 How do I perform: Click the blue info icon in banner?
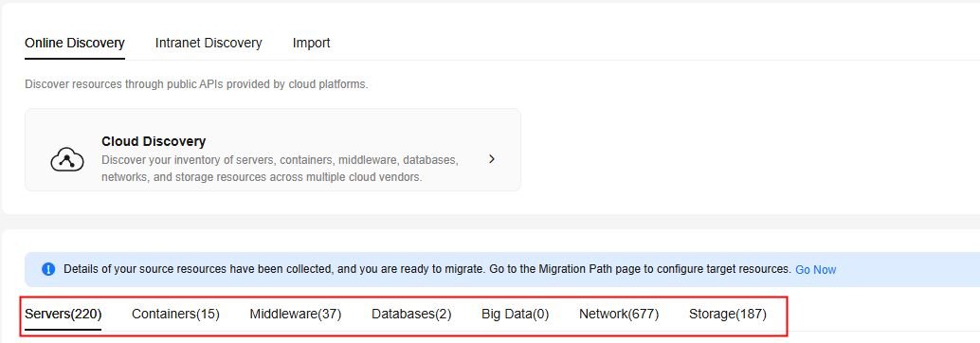[48, 269]
